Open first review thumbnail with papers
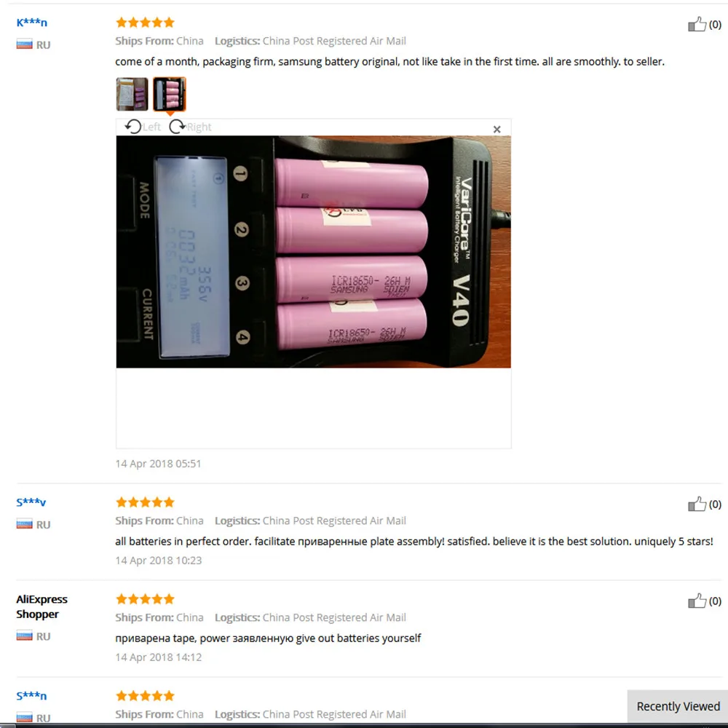728x728 pixels. click(132, 94)
